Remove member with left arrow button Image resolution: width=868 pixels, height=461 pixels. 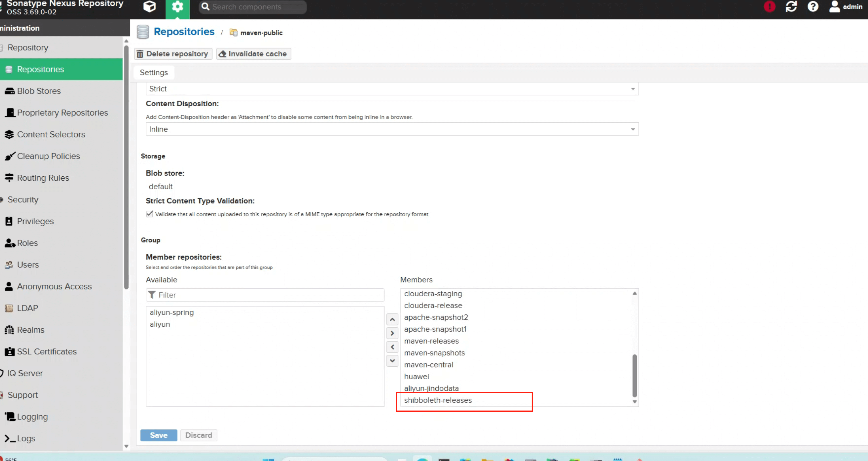(x=392, y=347)
